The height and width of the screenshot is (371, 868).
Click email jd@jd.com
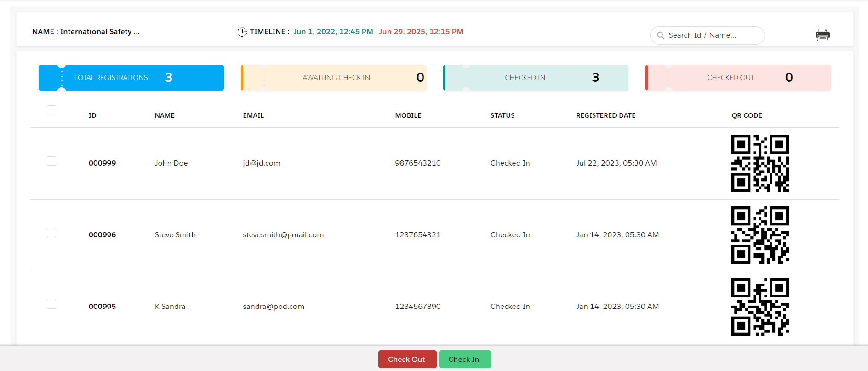[x=262, y=163]
